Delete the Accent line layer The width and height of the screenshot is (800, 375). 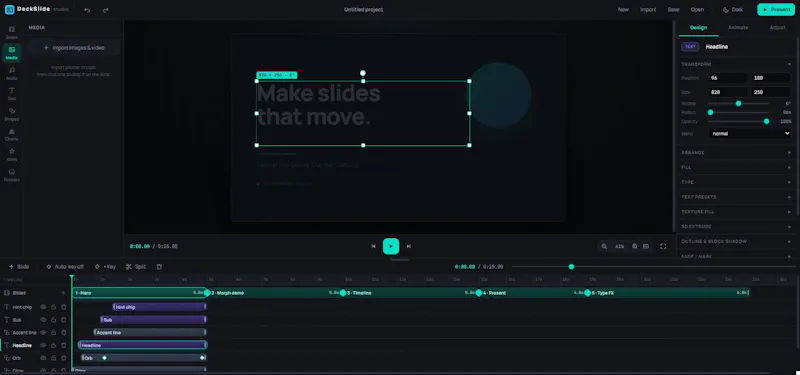pos(64,333)
